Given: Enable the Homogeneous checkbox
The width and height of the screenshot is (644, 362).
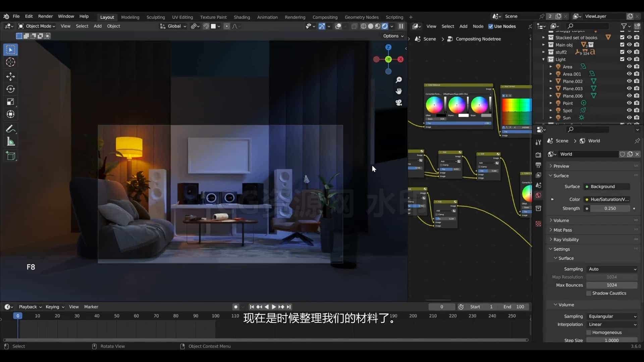Looking at the screenshot, I should 589,333.
